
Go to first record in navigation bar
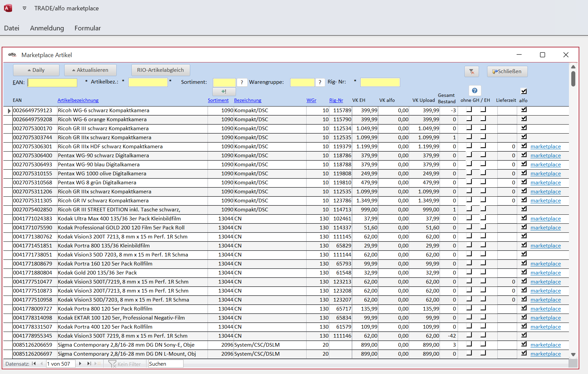tap(34, 364)
